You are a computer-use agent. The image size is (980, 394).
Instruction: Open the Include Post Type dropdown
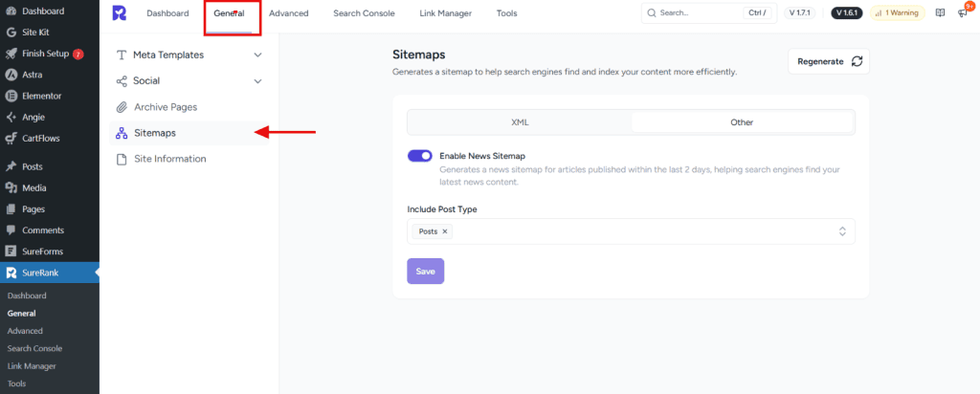pyautogui.click(x=841, y=231)
